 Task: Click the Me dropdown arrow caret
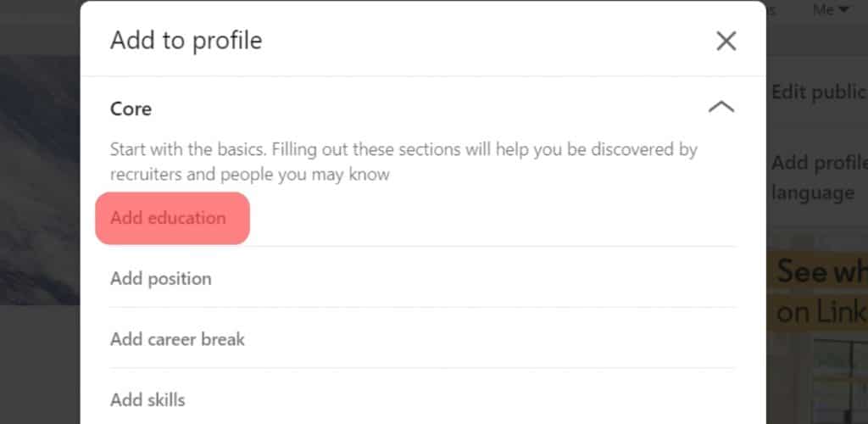(x=843, y=10)
